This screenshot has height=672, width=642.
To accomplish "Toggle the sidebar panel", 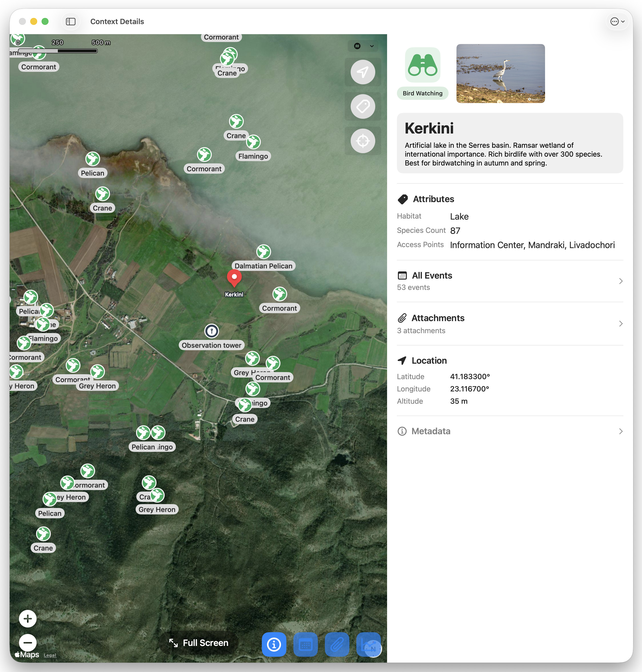I will (x=71, y=22).
